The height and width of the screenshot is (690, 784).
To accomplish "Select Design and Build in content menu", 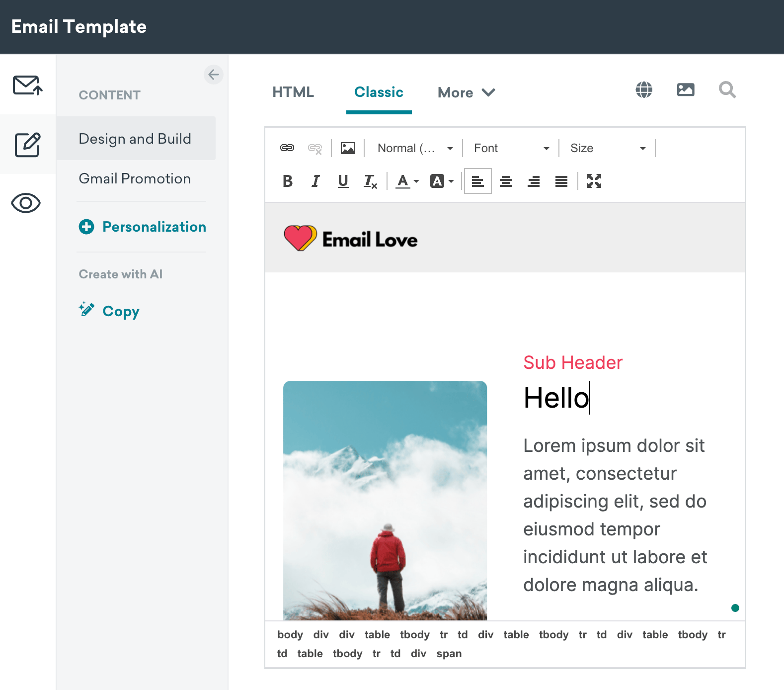I will (x=136, y=138).
